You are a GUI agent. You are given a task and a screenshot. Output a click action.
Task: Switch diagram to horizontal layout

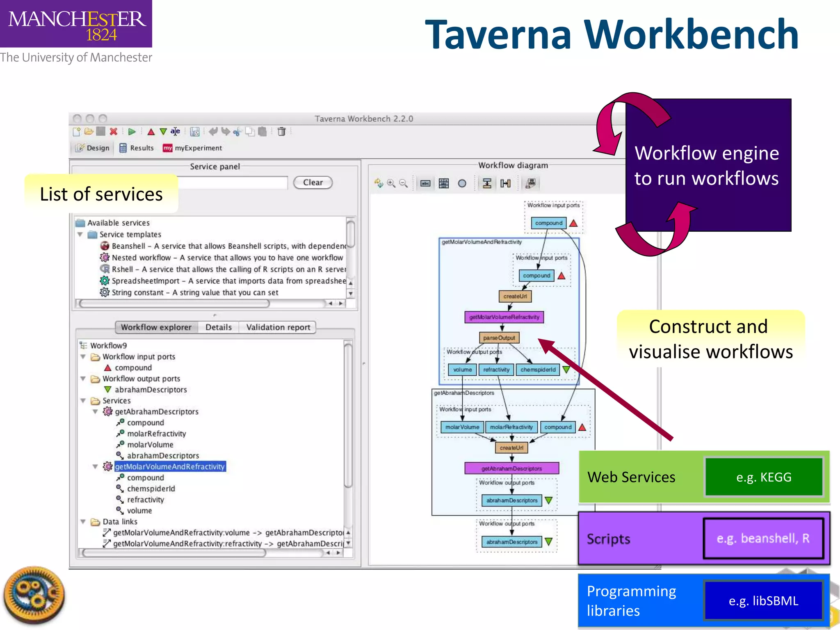tap(505, 183)
